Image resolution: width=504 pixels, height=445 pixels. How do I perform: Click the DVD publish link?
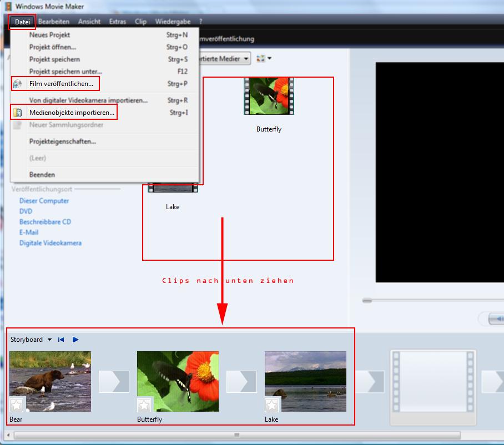[26, 211]
